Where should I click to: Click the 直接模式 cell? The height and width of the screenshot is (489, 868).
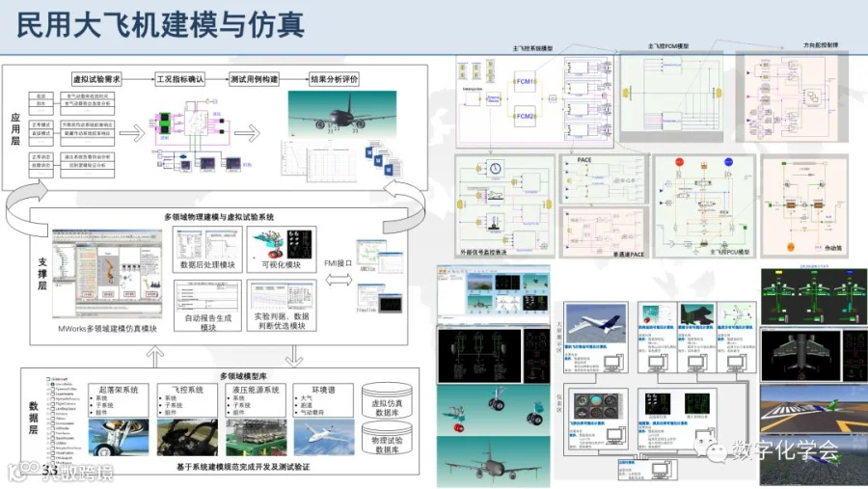tap(41, 133)
